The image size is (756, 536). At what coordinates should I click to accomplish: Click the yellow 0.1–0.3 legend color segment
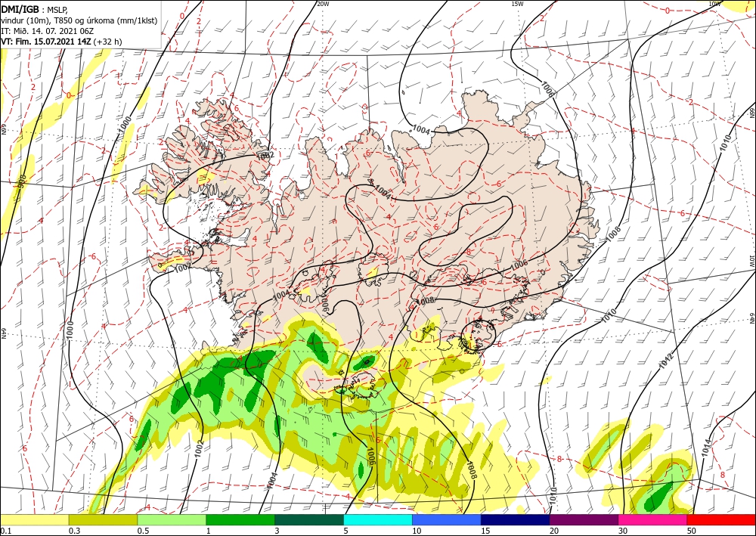(x=34, y=519)
